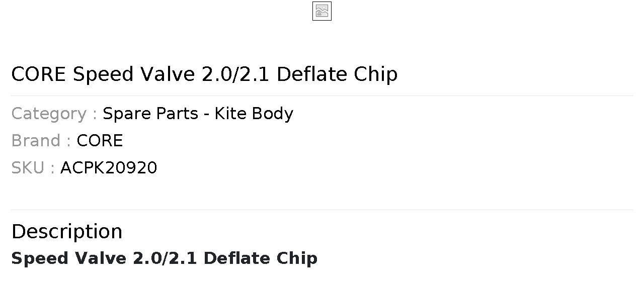
Task: Click the grey SKU label
Action: (x=33, y=168)
